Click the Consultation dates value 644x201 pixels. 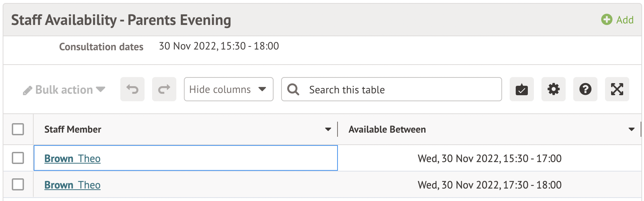219,46
